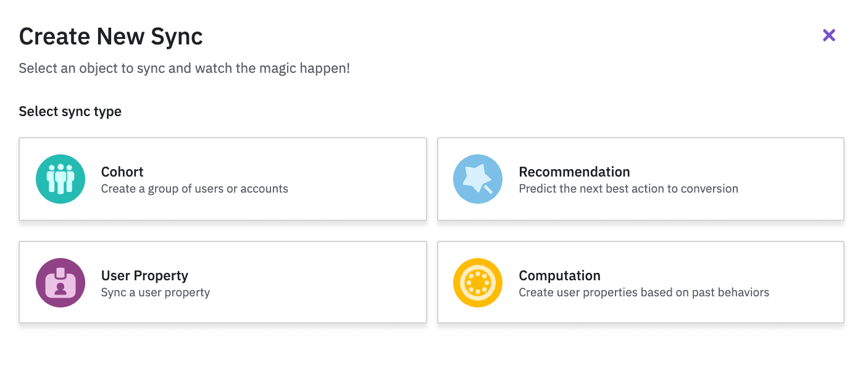The image size is (868, 384).
Task: Click the "Select sync type" label
Action: (70, 112)
